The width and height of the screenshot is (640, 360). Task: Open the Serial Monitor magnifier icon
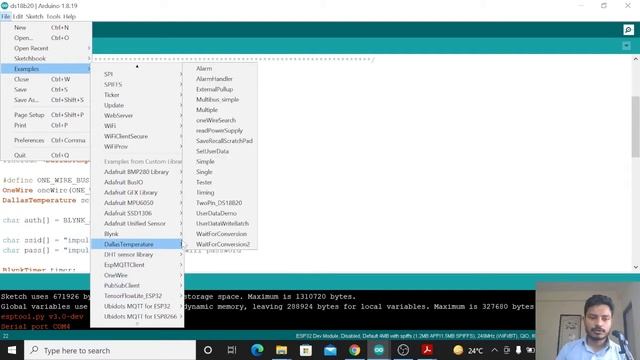coord(628,30)
